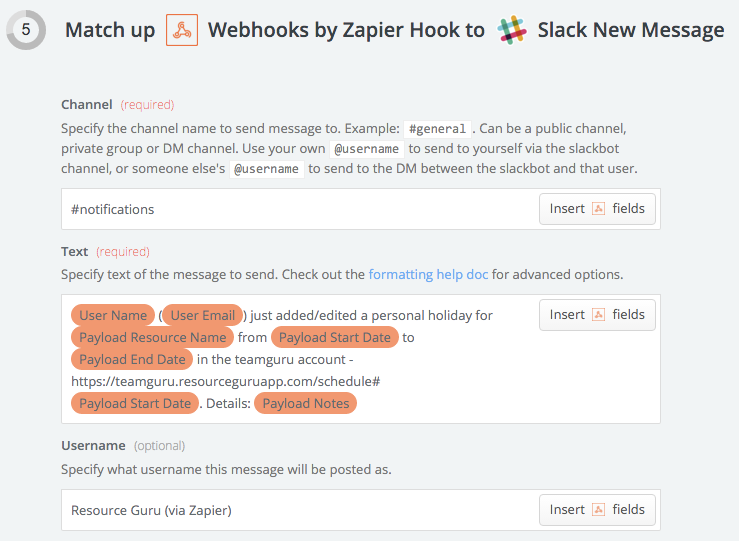
Task: Open the formatting help doc link
Action: tap(428, 274)
